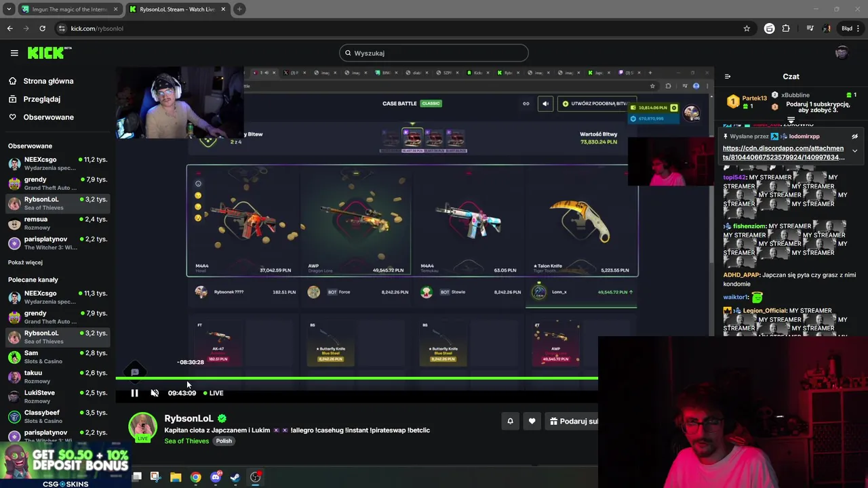868x488 pixels.
Task: Open OBS Studio from taskbar
Action: pos(256,477)
